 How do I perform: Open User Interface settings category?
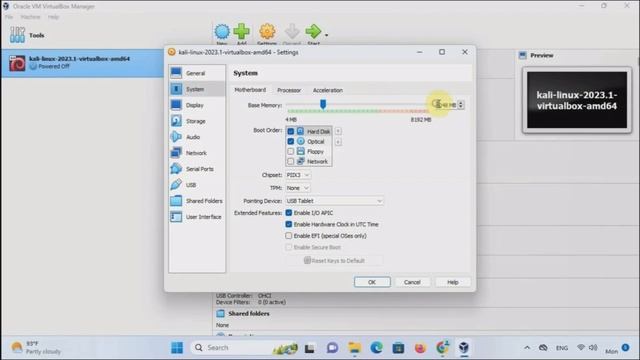[197, 217]
